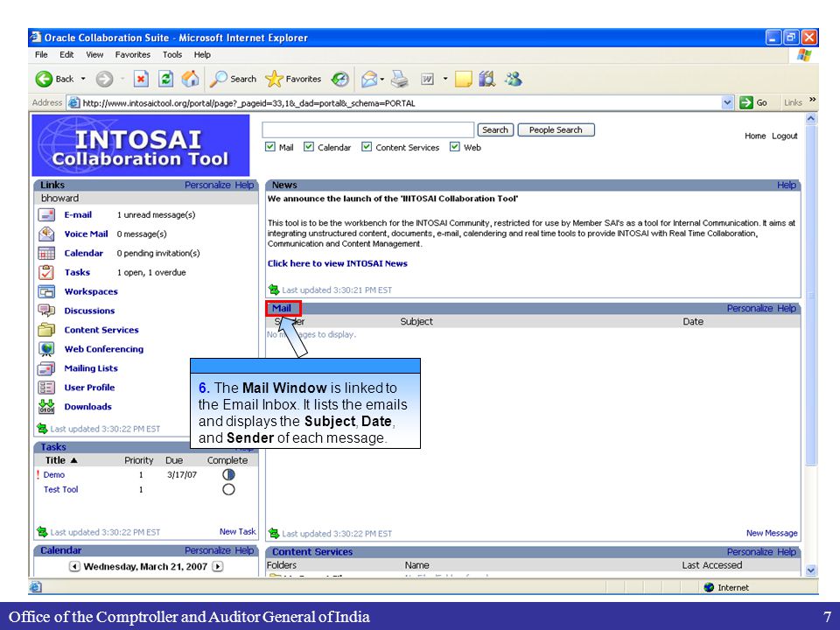Open the Back button history dropdown arrow
Screen dimensions: 840x630
point(83,80)
